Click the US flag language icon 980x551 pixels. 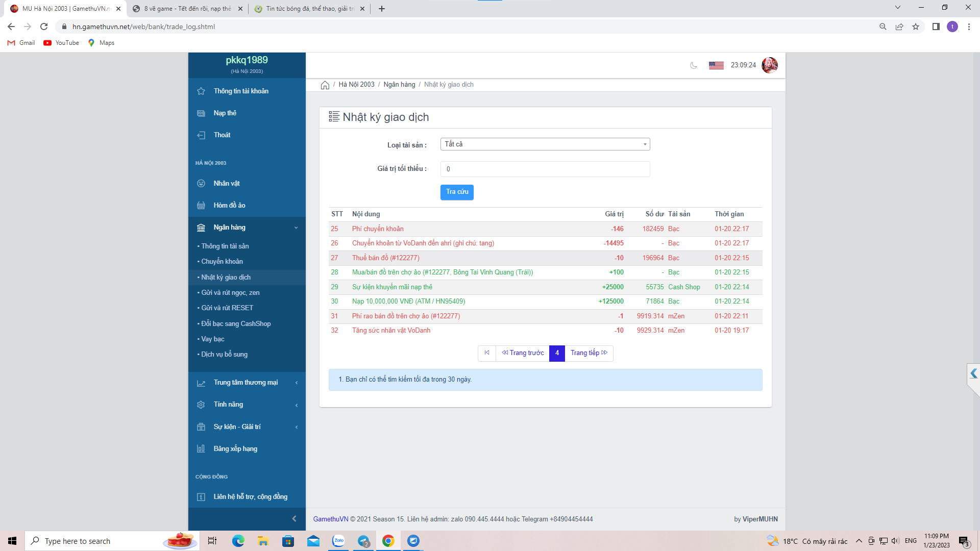pos(716,65)
